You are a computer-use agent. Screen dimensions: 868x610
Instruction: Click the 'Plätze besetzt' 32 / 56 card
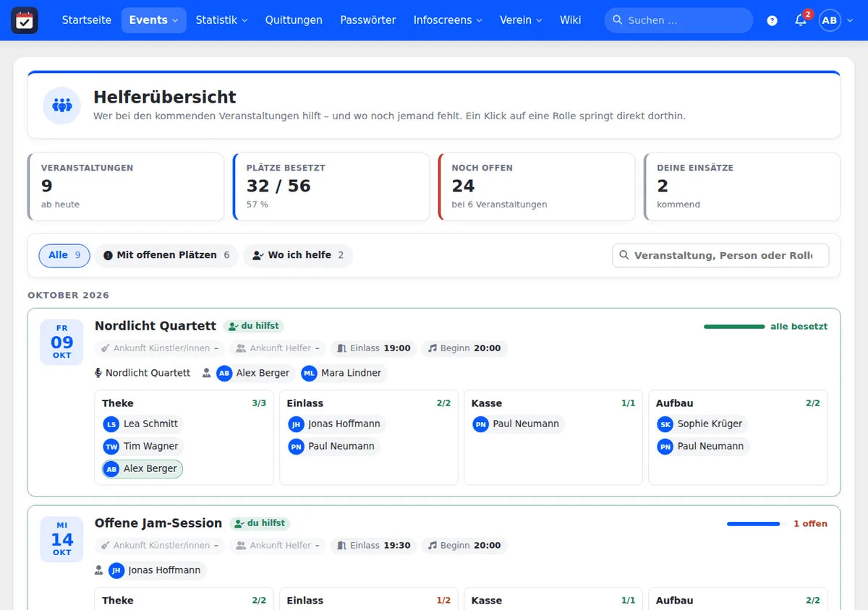[x=331, y=186]
